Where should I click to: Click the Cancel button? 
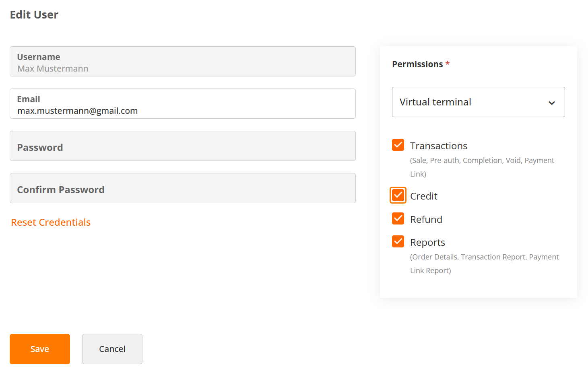[112, 349]
